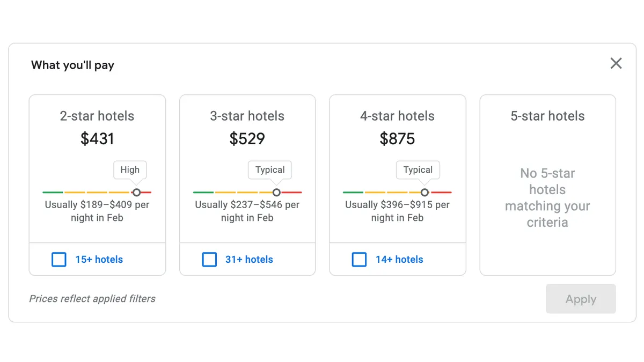Click the 4-star price indicator circle

click(x=425, y=192)
